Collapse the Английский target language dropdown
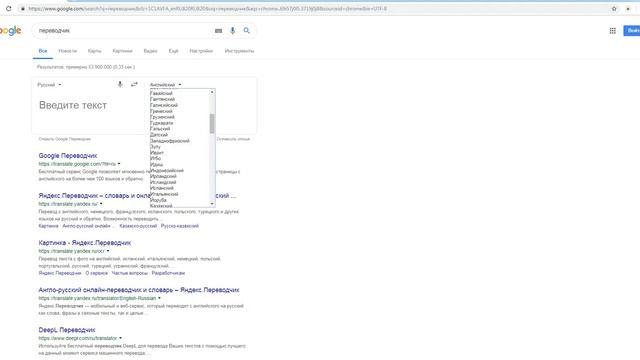The width and height of the screenshot is (640, 360). coord(165,85)
